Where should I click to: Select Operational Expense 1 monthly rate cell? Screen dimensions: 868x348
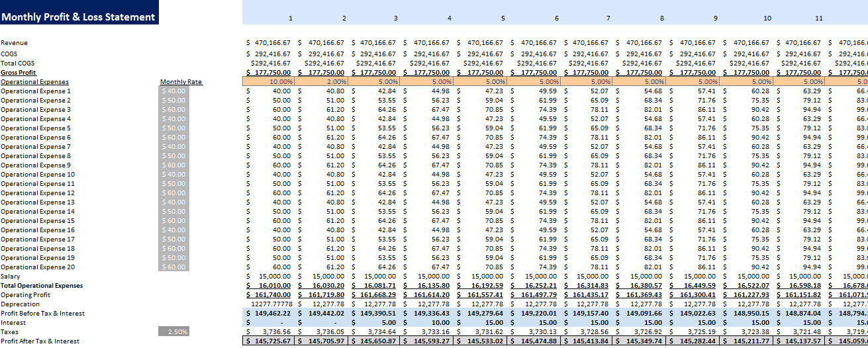pyautogui.click(x=174, y=91)
